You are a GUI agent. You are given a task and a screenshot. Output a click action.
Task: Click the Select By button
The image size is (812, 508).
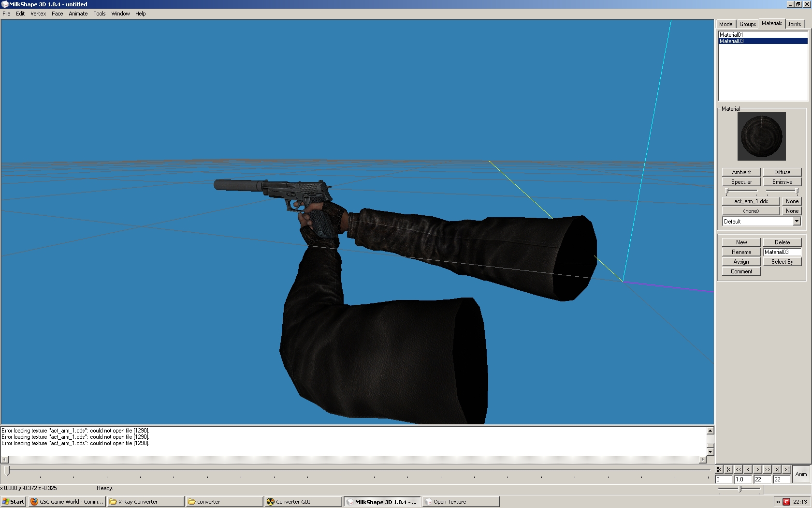[782, 262]
